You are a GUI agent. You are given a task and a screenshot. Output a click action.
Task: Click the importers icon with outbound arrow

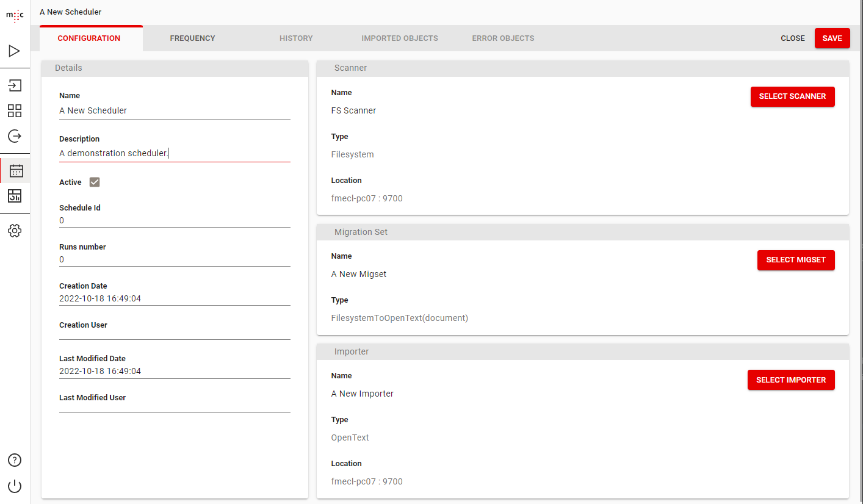pos(15,135)
